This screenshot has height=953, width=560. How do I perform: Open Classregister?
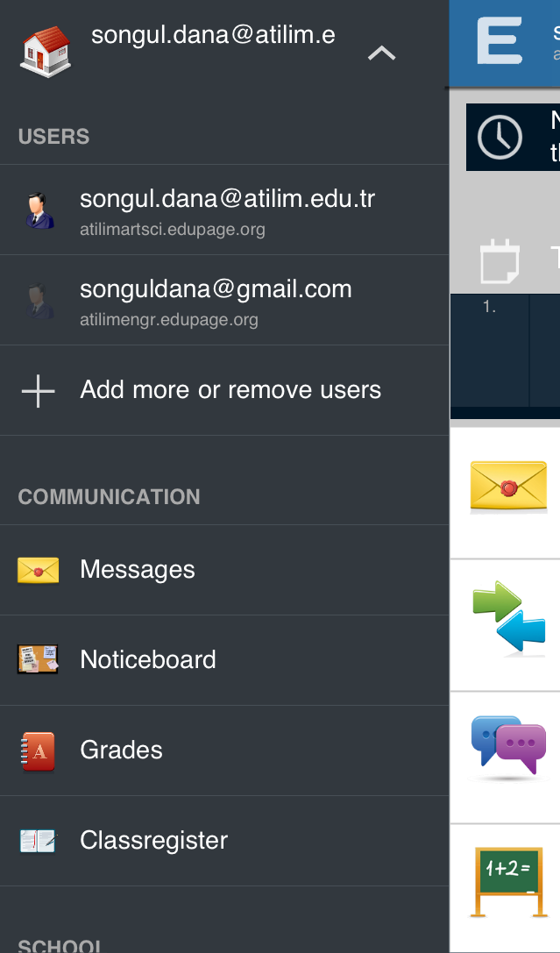click(154, 841)
